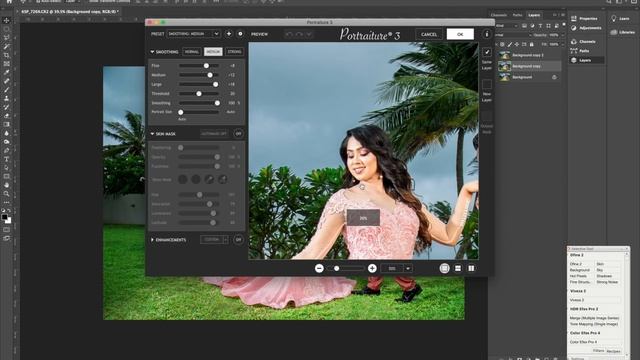Open Portraiture preset settings gear

tap(240, 34)
